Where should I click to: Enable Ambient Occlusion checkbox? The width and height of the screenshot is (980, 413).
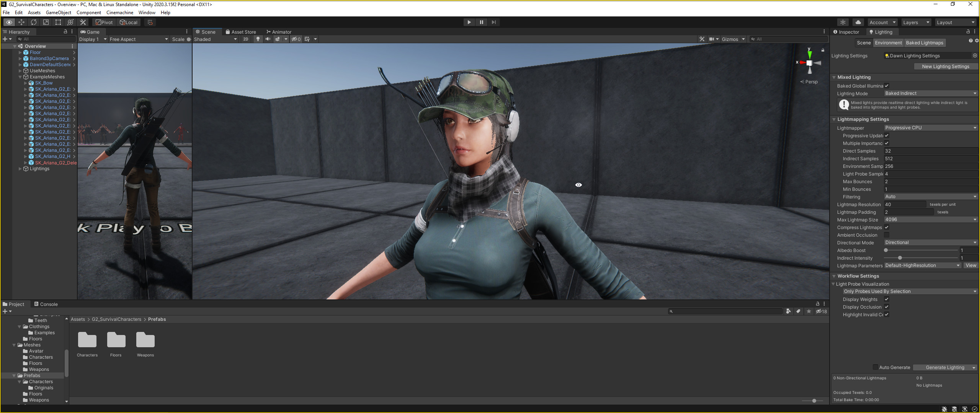(887, 235)
